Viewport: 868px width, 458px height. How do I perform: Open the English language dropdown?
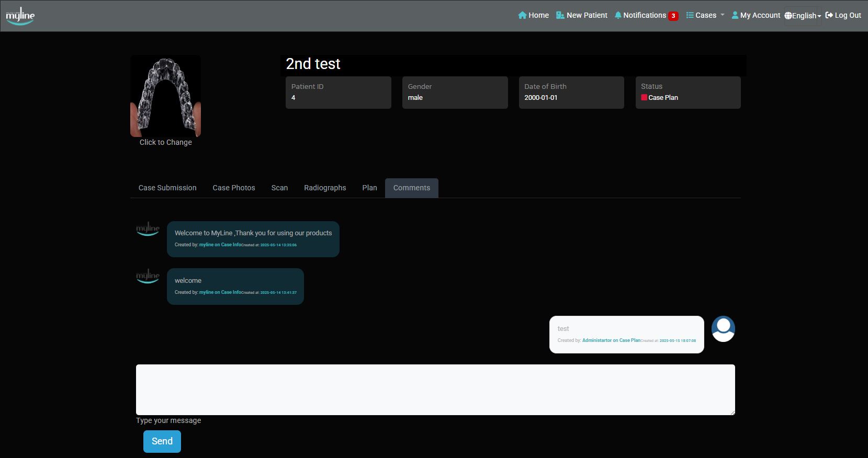tap(803, 16)
